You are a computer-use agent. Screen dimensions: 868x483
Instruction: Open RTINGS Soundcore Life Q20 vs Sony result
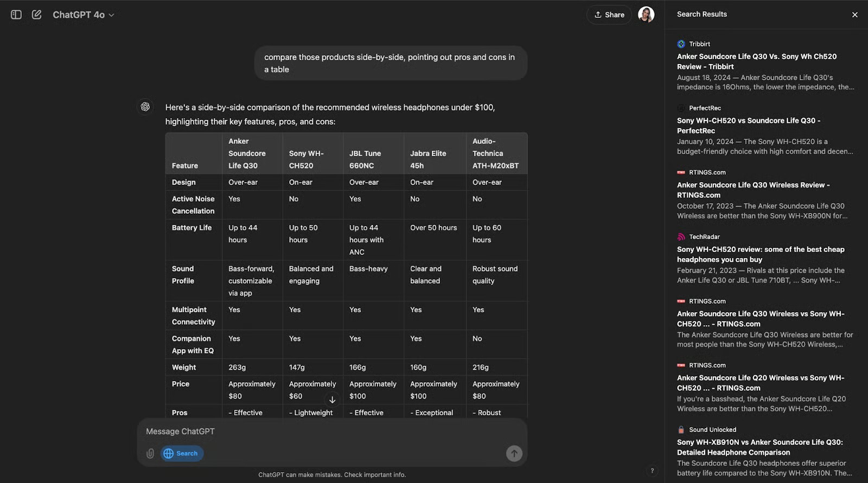coord(760,383)
